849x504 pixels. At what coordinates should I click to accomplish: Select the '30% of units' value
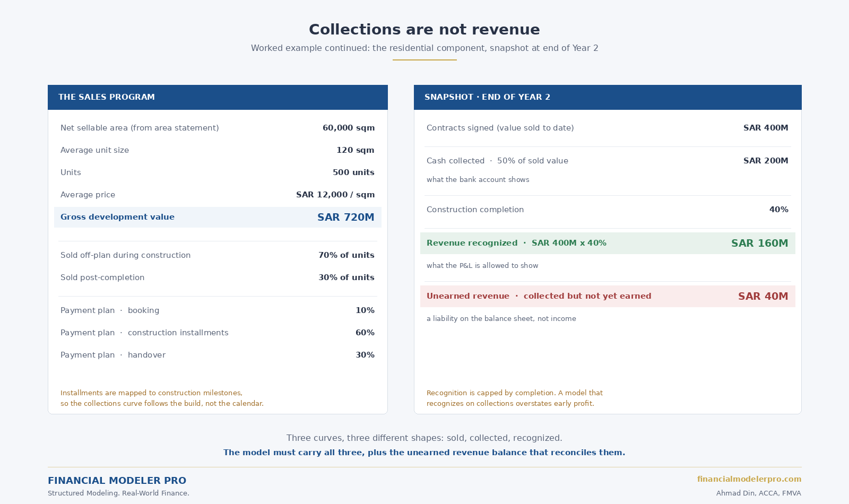point(346,277)
